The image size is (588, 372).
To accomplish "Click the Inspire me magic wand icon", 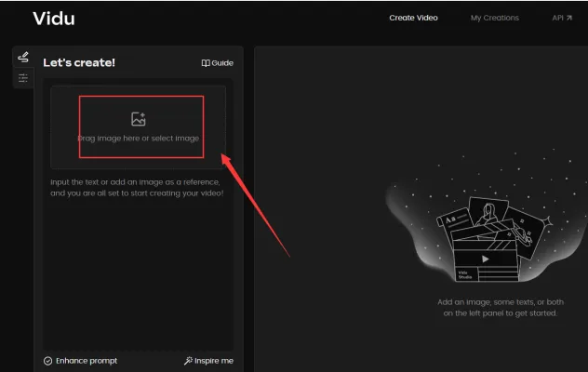I will click(188, 361).
